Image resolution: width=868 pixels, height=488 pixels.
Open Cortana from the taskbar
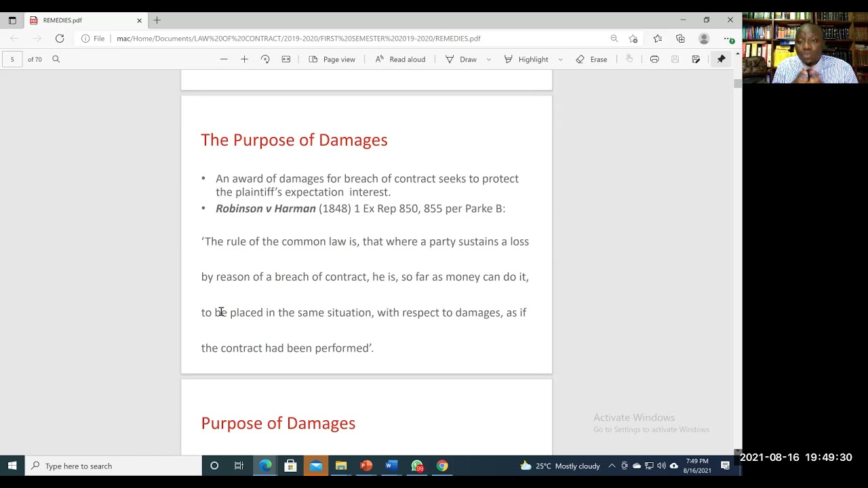214,466
